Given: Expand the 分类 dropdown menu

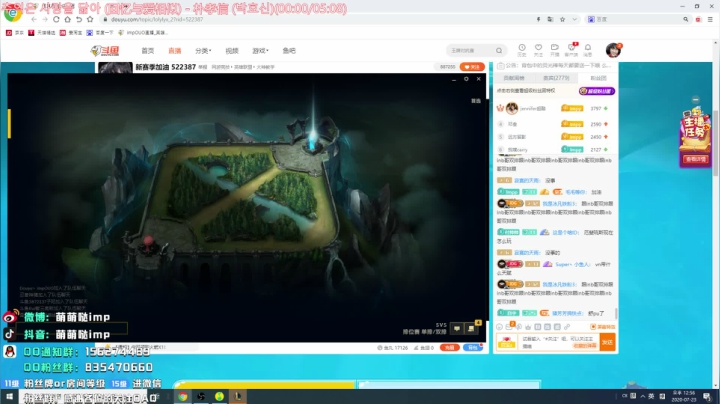Looking at the screenshot, I should tap(203, 50).
